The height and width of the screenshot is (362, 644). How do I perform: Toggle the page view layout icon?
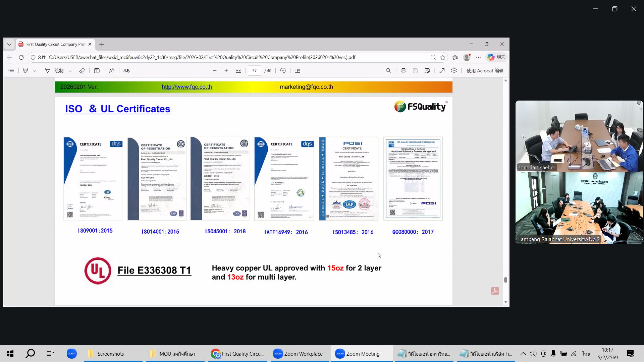pyautogui.click(x=298, y=71)
